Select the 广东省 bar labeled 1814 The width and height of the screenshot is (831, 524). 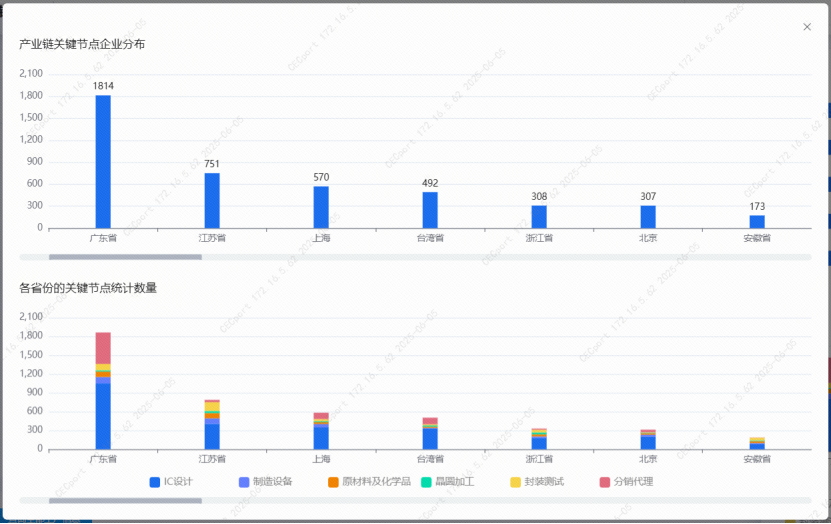click(x=103, y=162)
